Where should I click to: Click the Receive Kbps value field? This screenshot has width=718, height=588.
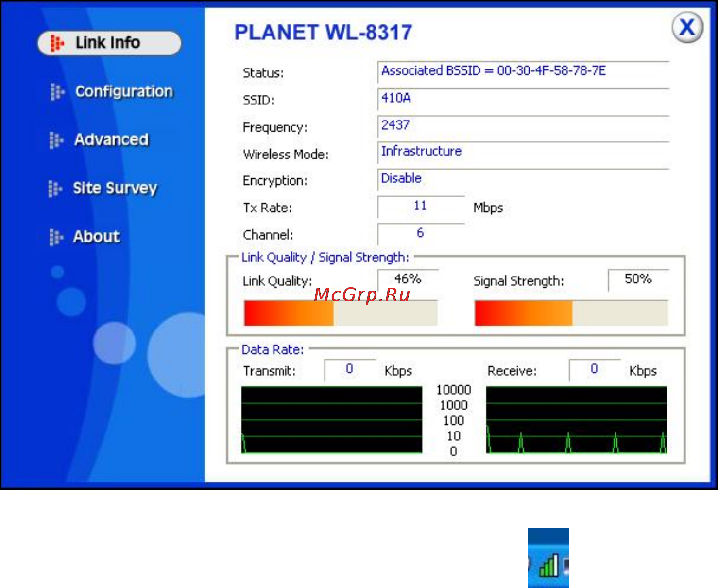click(595, 370)
